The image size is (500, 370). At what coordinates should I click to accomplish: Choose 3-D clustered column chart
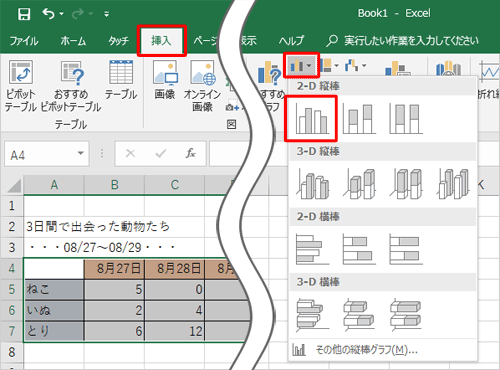tap(313, 184)
